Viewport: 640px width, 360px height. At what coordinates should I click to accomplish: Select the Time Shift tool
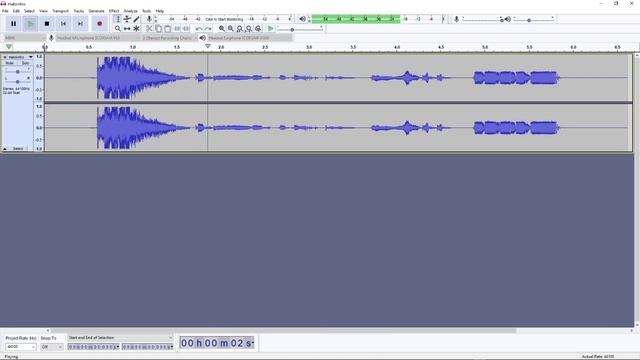pyautogui.click(x=127, y=29)
